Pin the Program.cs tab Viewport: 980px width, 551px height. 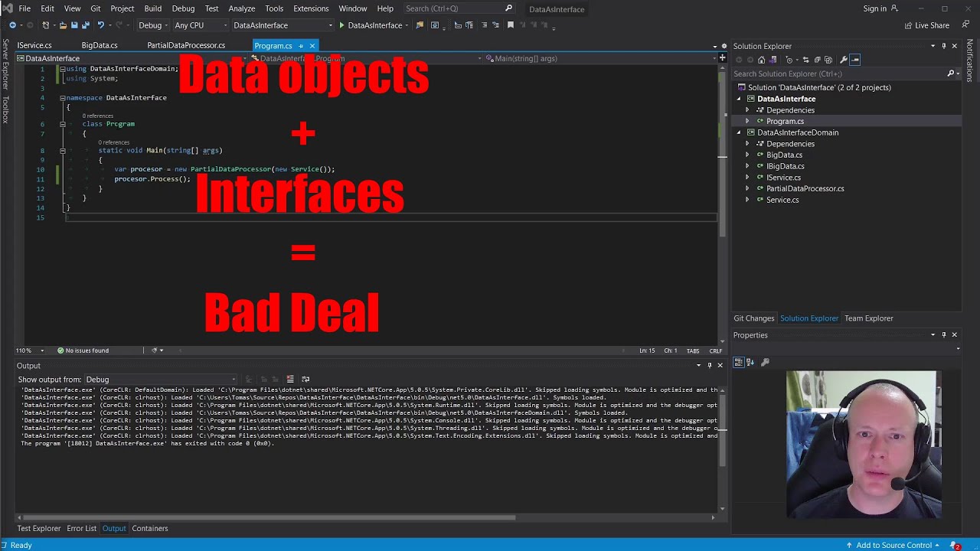coord(301,46)
